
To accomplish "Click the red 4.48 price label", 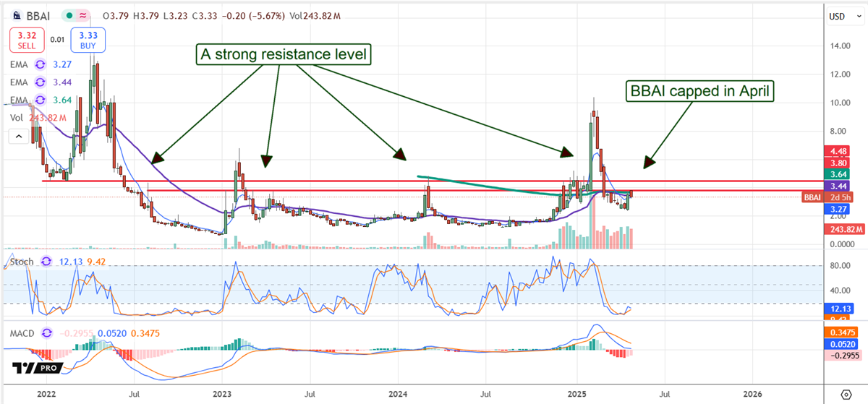I will coord(835,151).
